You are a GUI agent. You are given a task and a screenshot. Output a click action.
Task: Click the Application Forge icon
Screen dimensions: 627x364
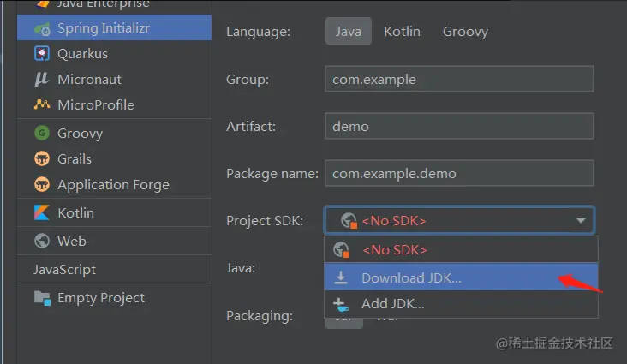[42, 184]
